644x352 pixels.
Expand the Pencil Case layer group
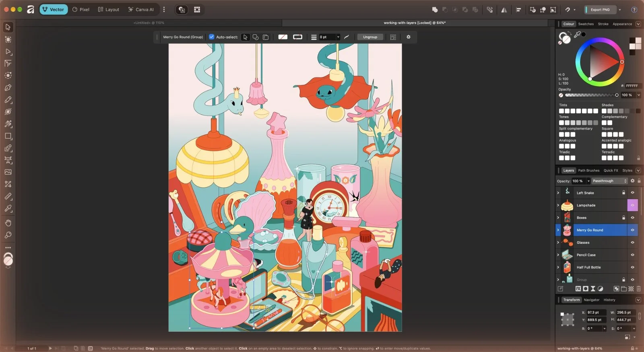558,255
